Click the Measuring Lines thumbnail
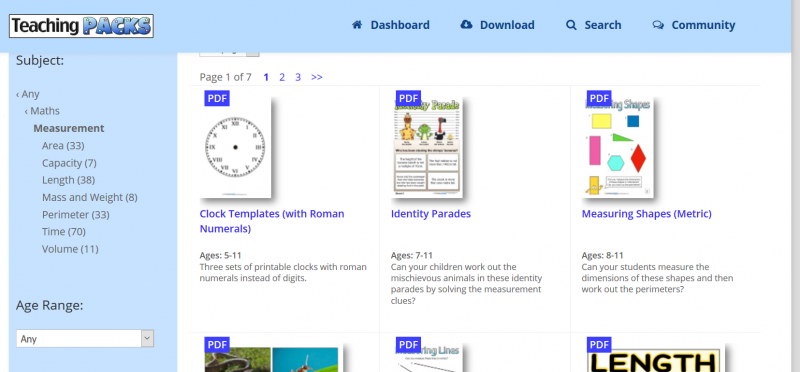This screenshot has height=372, width=800. click(427, 358)
